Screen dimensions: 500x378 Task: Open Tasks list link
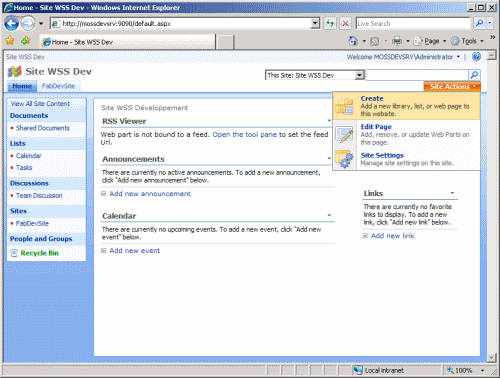[24, 167]
